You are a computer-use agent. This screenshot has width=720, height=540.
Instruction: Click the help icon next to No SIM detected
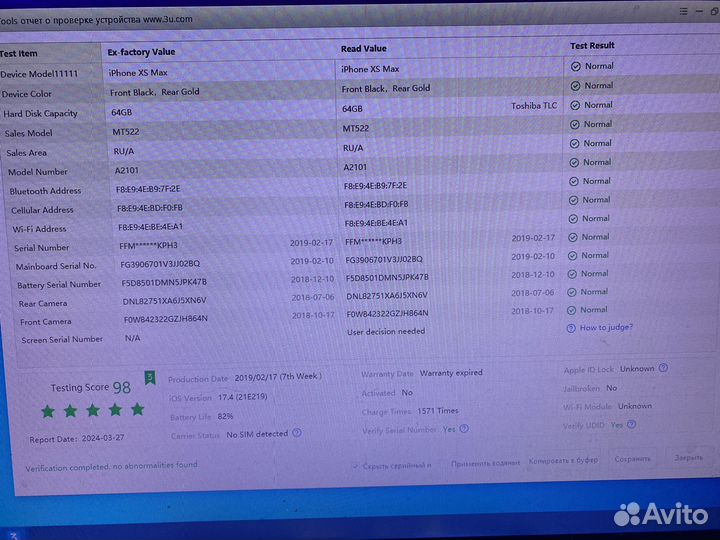tap(295, 434)
